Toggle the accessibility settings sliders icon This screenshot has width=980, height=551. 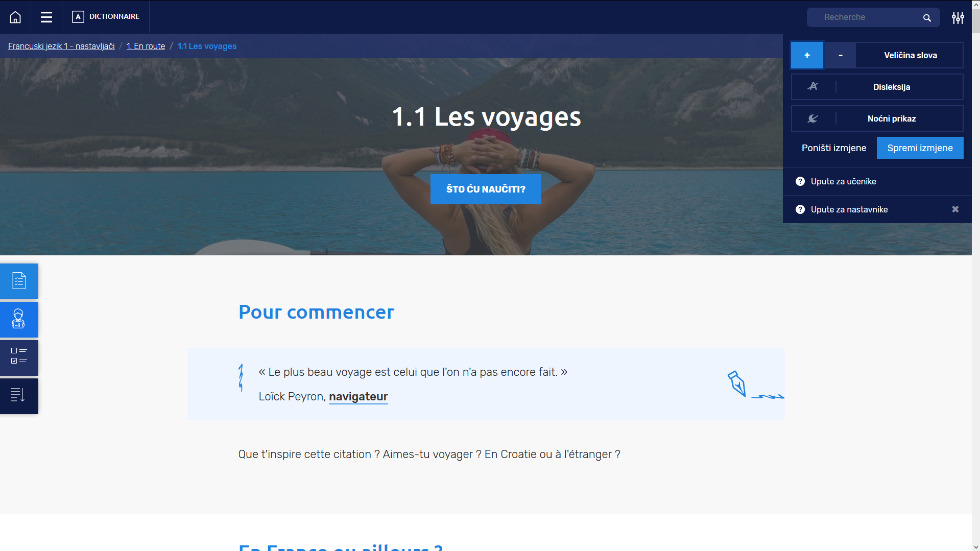pos(958,17)
